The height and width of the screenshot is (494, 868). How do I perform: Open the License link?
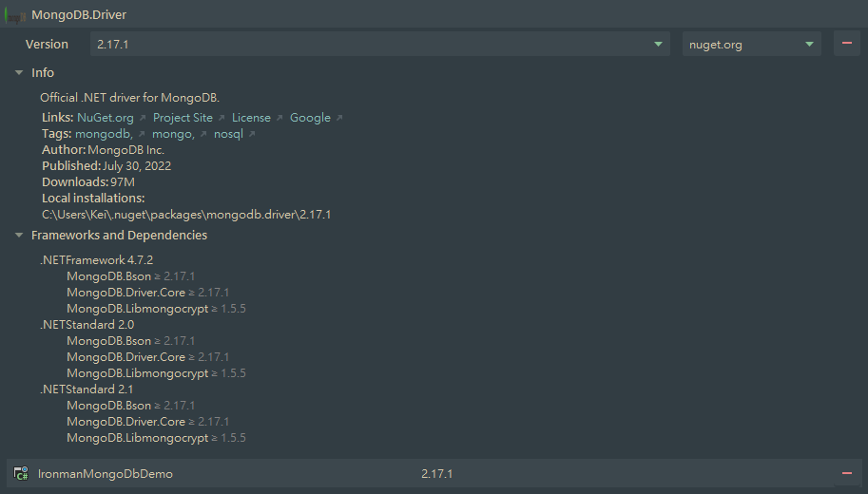coord(251,118)
